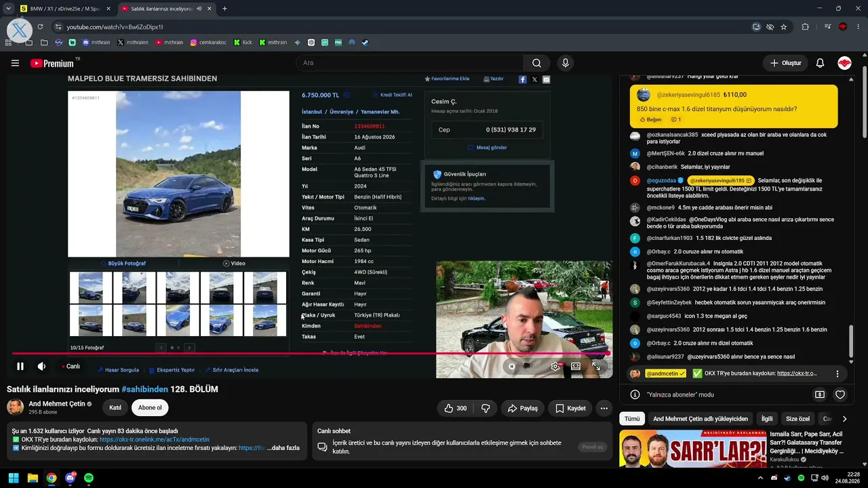Click the Oluştur create button
Screen dimensions: 868x488
786,63
